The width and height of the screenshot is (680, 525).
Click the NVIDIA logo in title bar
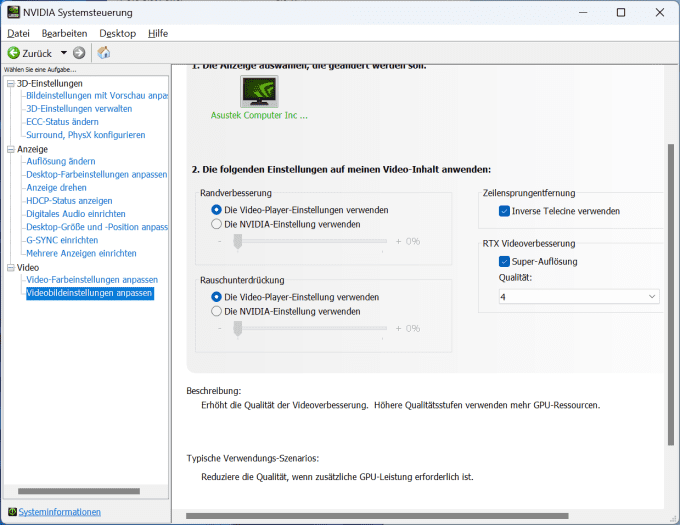13,12
